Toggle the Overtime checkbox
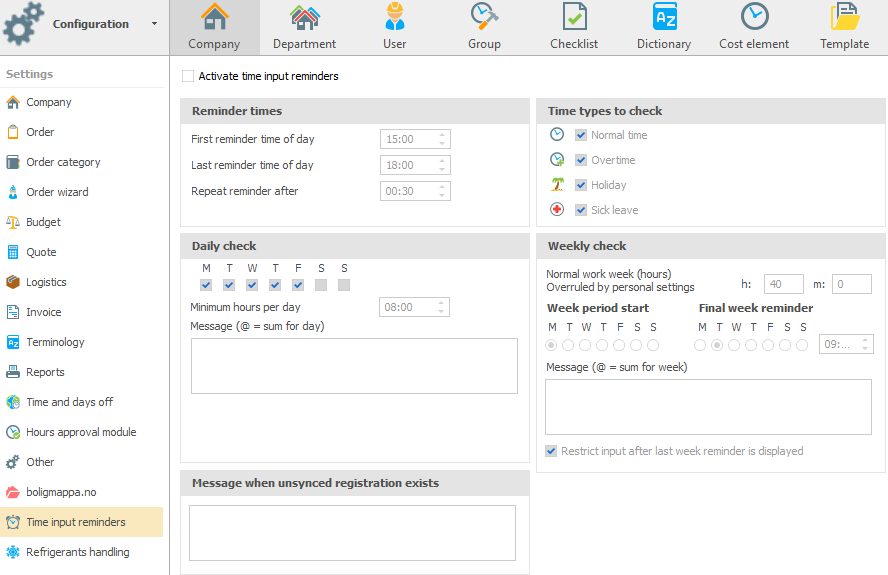This screenshot has width=888, height=575. [x=580, y=160]
